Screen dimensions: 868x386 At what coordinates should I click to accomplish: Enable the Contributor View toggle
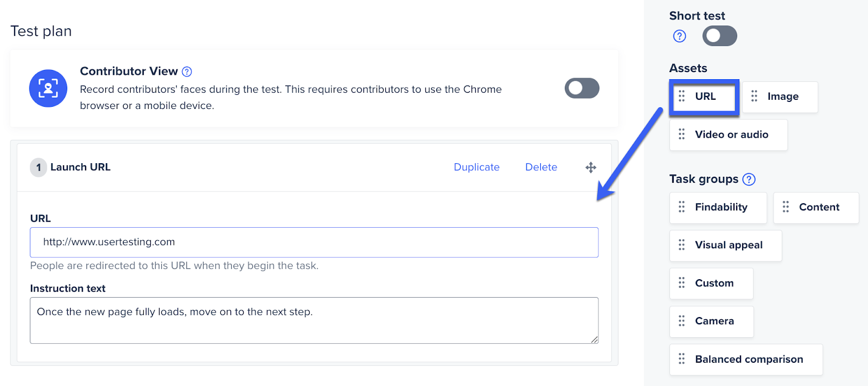582,88
